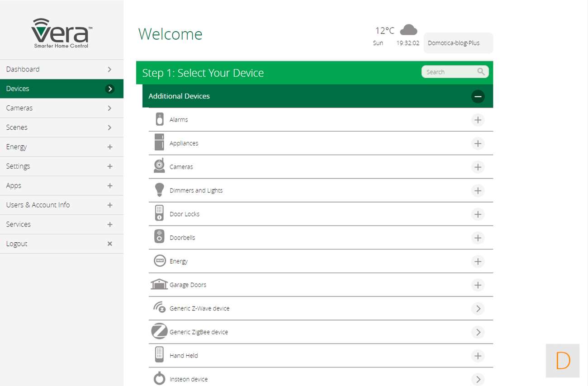Expand the Hand Held category
Image resolution: width=588 pixels, height=386 pixels.
[x=478, y=356]
